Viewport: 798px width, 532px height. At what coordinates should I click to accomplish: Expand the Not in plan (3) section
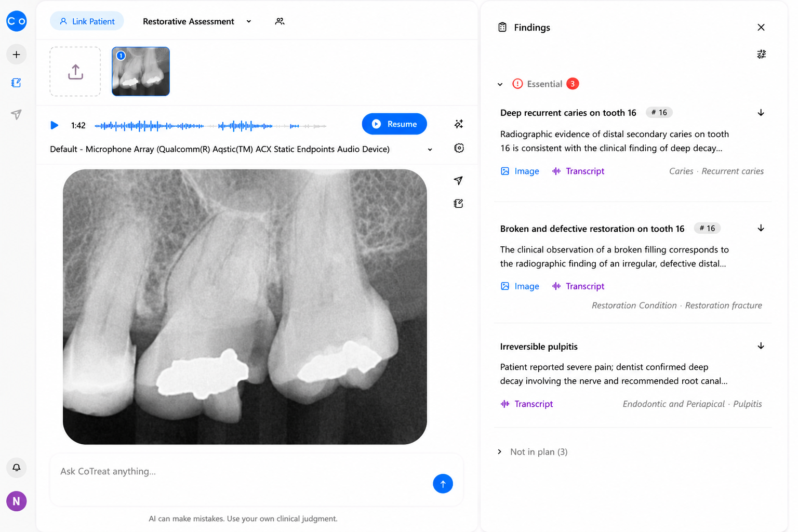533,452
